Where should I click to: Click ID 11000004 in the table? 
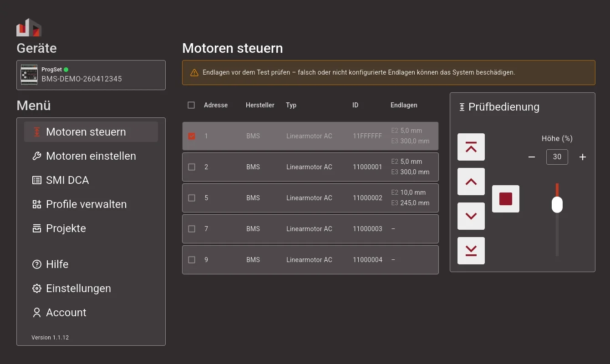pyautogui.click(x=367, y=260)
